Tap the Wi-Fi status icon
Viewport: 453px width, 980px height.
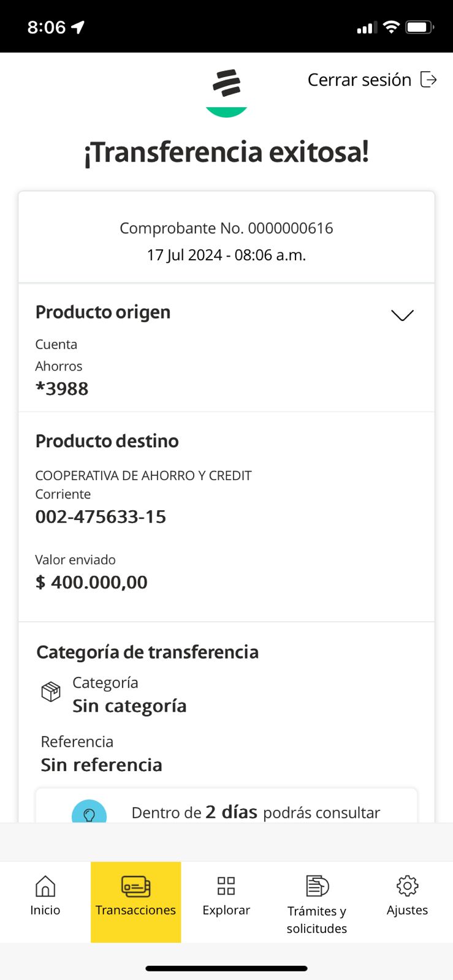point(390,27)
